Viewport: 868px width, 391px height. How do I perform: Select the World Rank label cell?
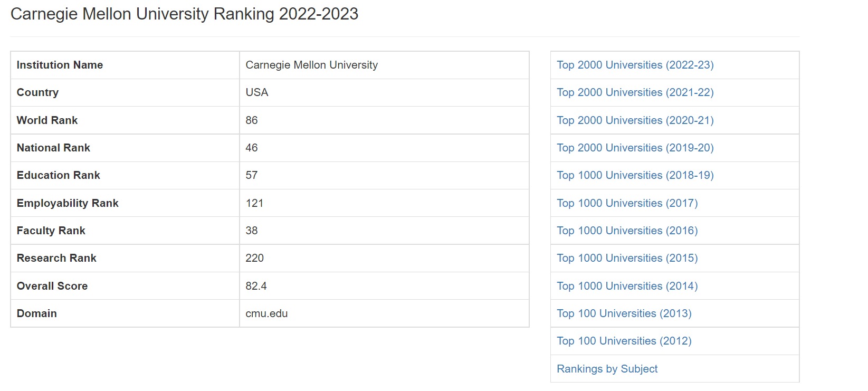pyautogui.click(x=125, y=120)
